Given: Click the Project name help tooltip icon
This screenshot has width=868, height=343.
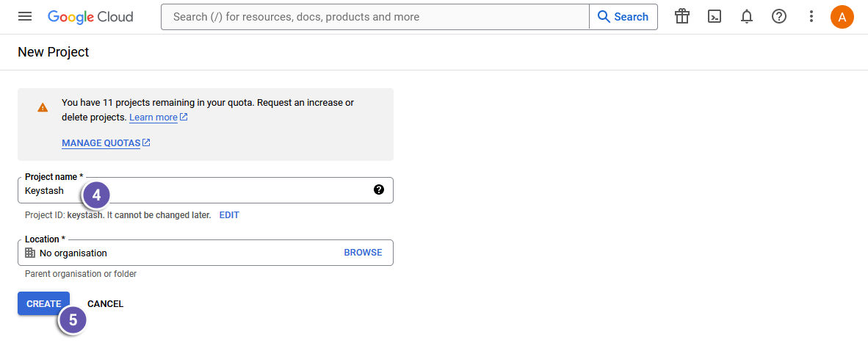Looking at the screenshot, I should point(379,189).
